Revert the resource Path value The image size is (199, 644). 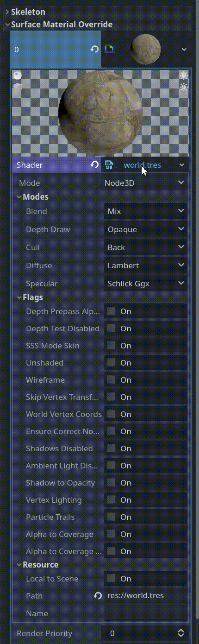[x=98, y=596]
